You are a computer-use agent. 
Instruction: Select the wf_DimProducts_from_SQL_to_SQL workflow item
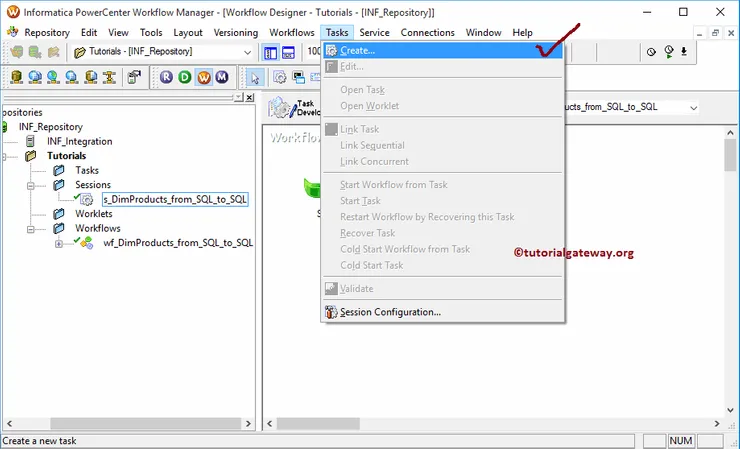tap(178, 243)
